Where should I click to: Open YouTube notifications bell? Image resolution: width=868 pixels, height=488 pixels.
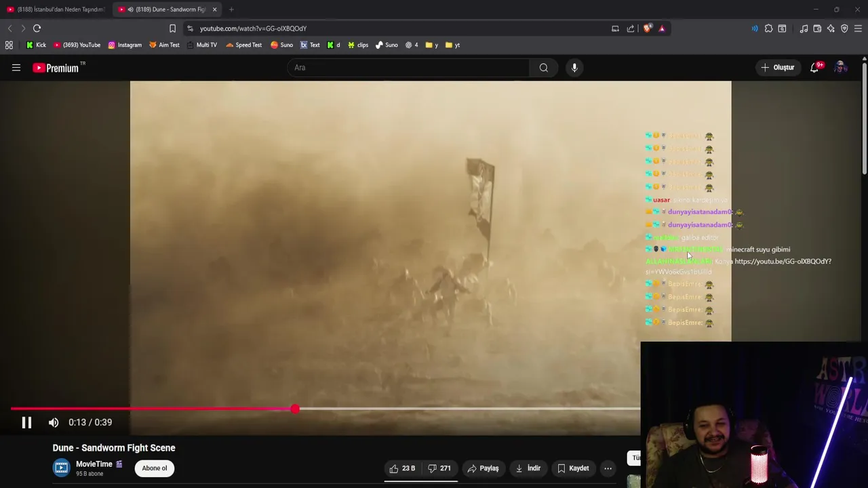(814, 68)
